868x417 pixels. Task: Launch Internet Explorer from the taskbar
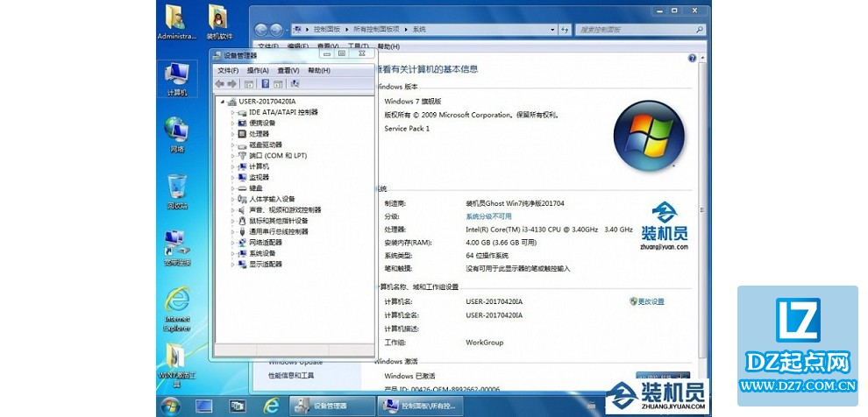[271, 406]
